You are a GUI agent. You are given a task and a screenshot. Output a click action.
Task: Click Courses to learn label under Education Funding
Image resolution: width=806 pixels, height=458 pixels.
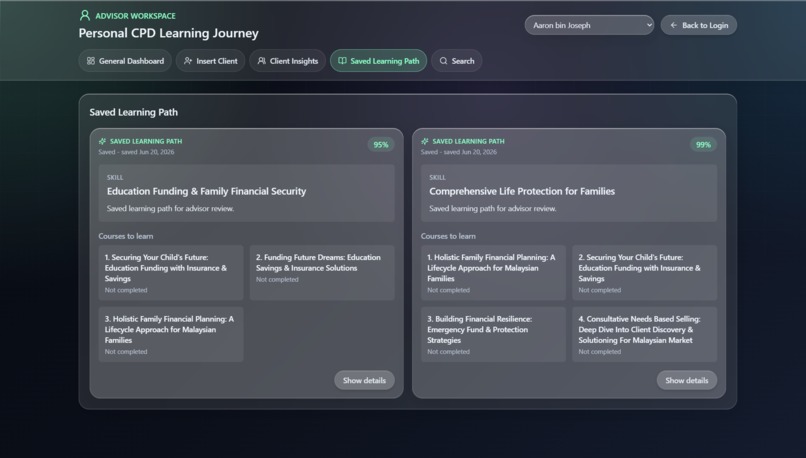click(x=126, y=236)
